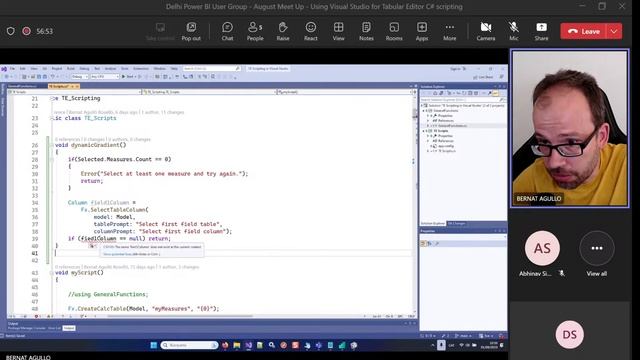Open the React emoji picker

click(x=311, y=31)
